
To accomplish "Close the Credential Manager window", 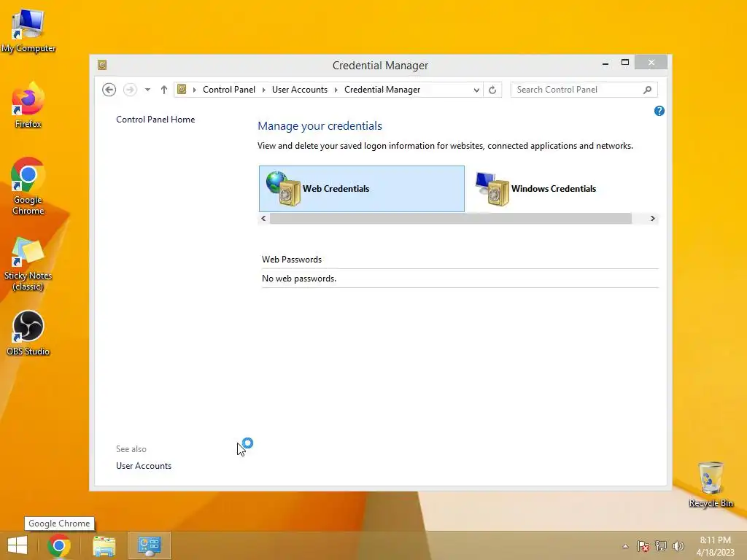I will pos(651,63).
